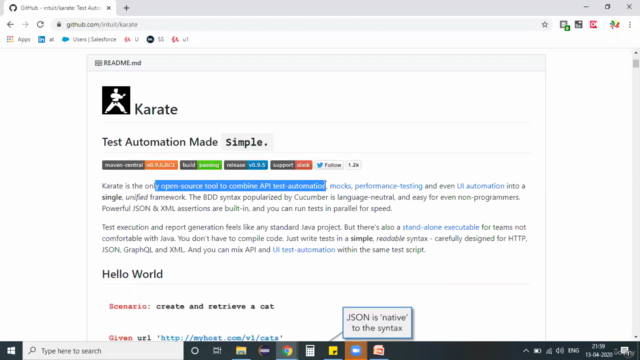Open the Zoom app on the taskbar

click(x=356, y=351)
